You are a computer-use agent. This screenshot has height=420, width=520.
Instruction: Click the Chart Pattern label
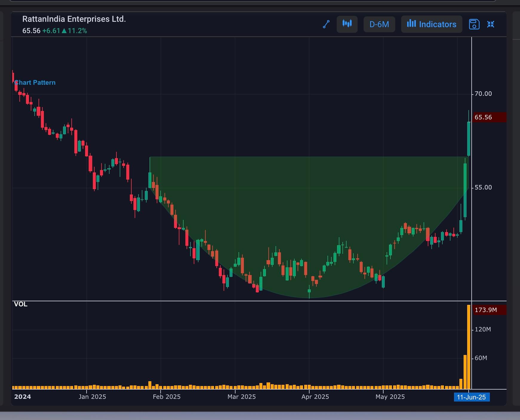35,83
